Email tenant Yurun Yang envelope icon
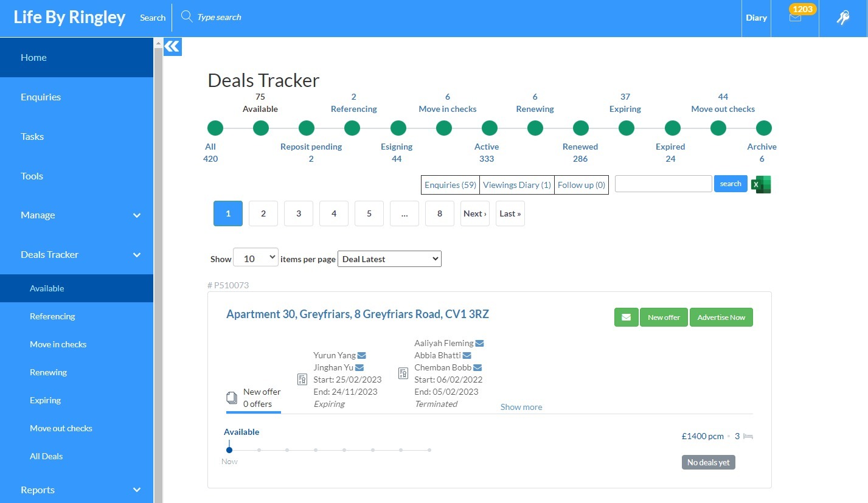 point(362,355)
